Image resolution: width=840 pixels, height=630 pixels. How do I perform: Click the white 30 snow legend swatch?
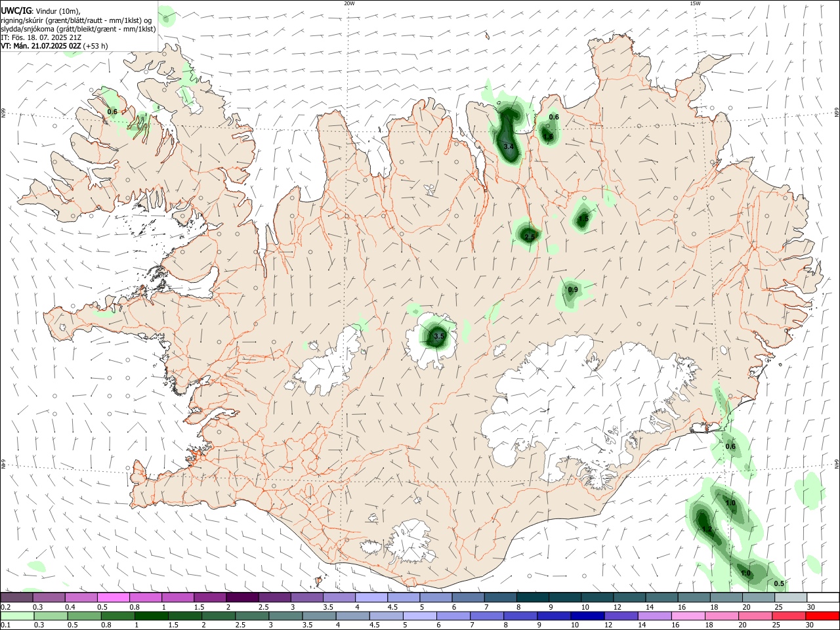(x=823, y=597)
